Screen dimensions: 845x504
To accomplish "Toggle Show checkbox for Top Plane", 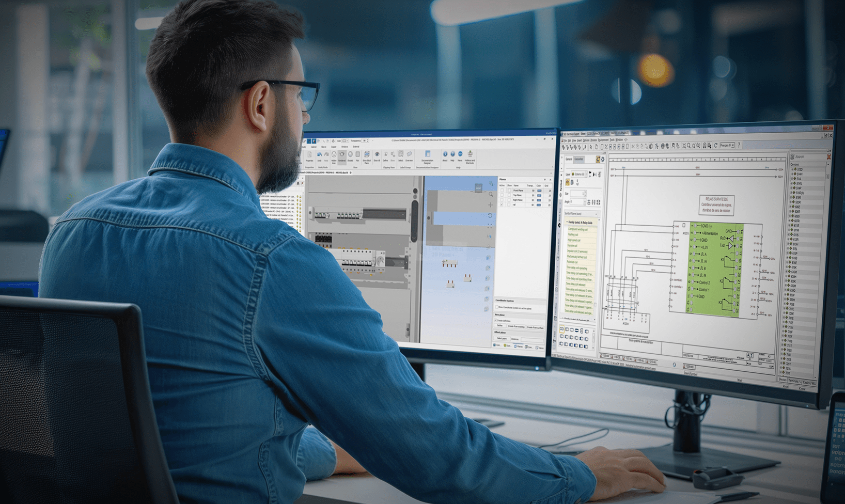I will tap(509, 195).
